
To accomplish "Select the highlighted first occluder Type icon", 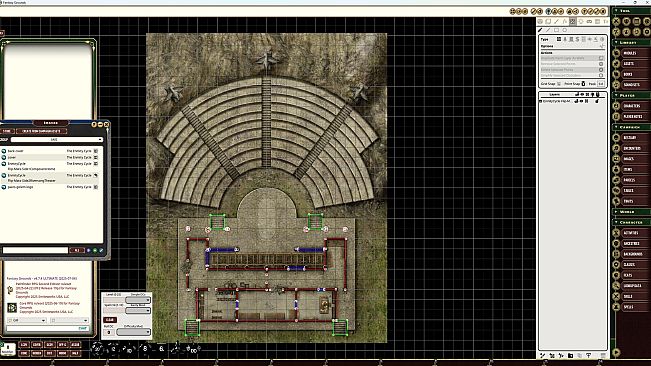I will click(559, 39).
